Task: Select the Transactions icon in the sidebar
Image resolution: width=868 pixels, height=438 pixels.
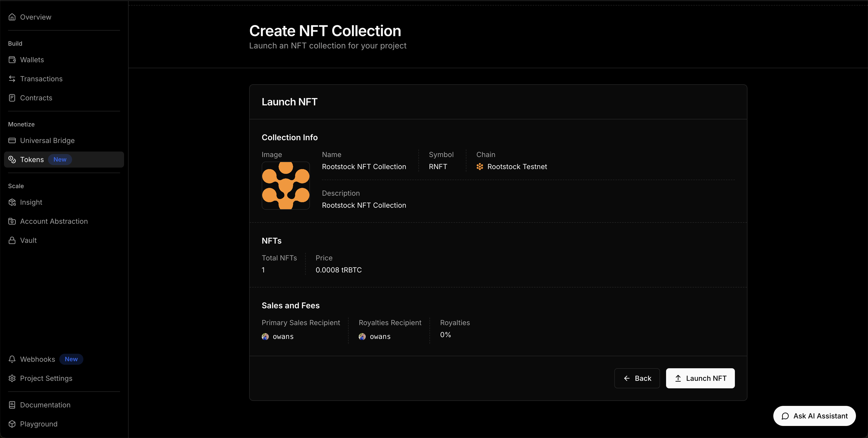Action: pos(12,79)
